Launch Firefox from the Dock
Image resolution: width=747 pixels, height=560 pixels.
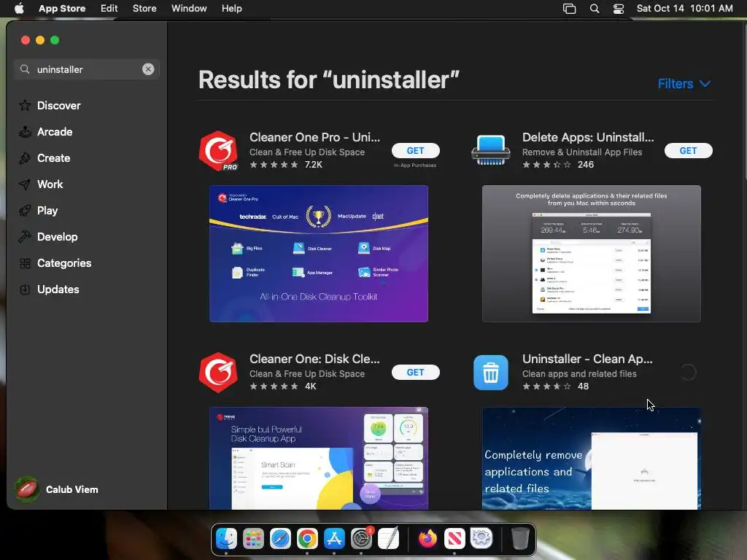tap(427, 539)
